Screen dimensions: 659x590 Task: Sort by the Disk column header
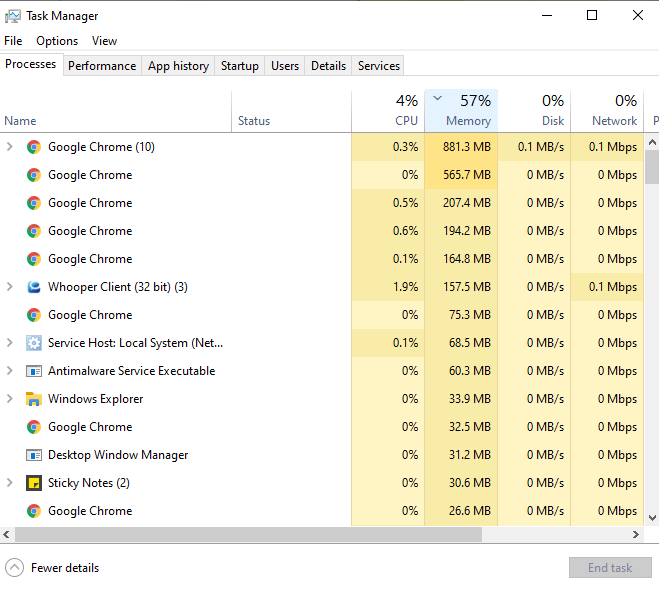tap(534, 111)
